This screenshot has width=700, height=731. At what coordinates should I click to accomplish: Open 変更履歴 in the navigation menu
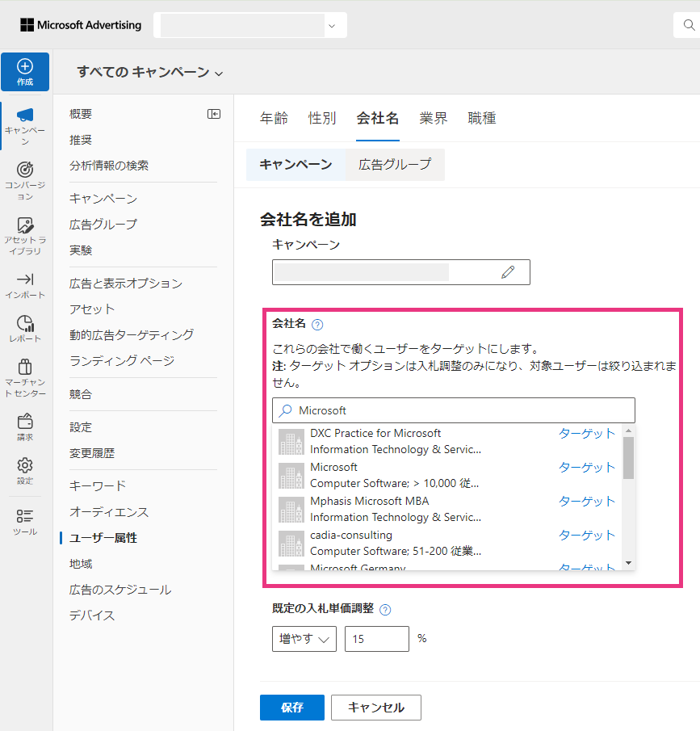point(92,453)
